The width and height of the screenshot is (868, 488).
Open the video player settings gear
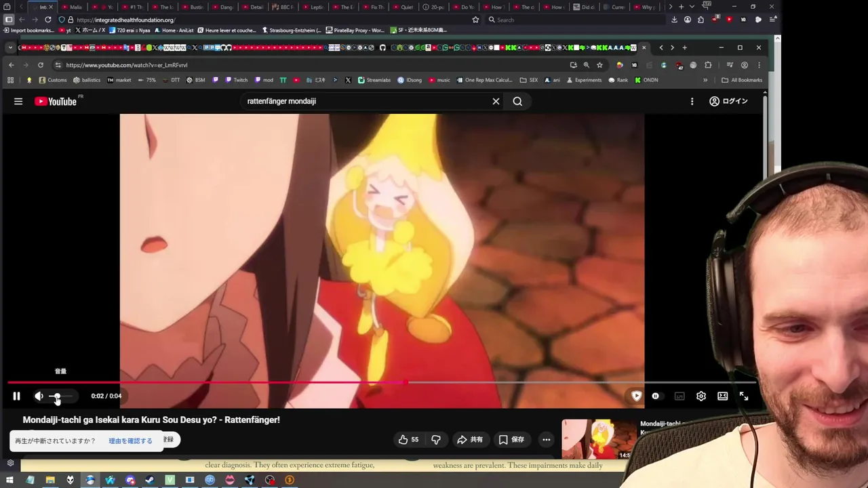point(701,396)
